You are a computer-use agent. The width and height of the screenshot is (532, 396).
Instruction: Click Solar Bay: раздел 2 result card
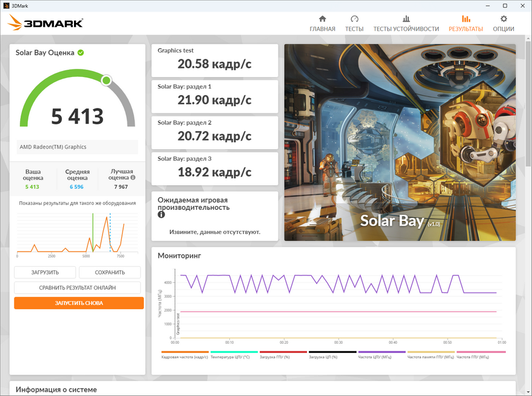[215, 133]
